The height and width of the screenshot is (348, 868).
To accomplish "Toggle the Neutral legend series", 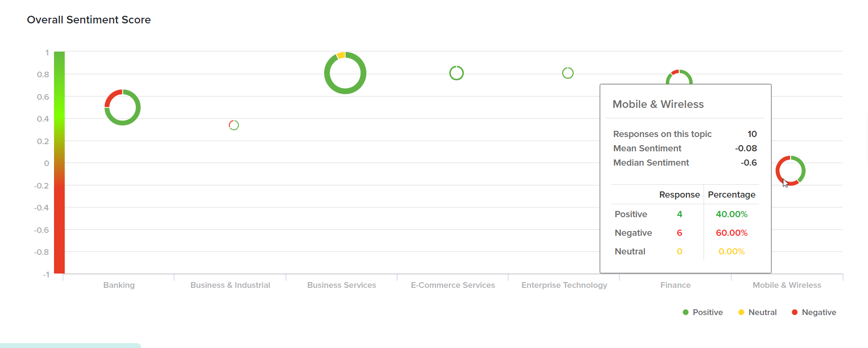I will (758, 312).
